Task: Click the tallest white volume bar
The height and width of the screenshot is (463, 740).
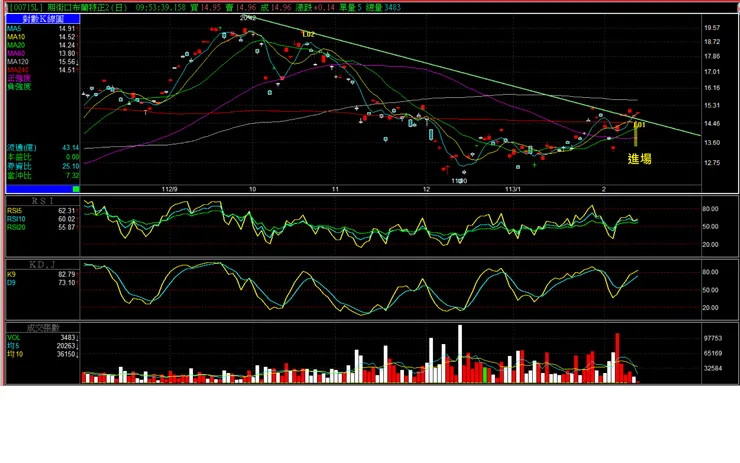Action: click(460, 354)
